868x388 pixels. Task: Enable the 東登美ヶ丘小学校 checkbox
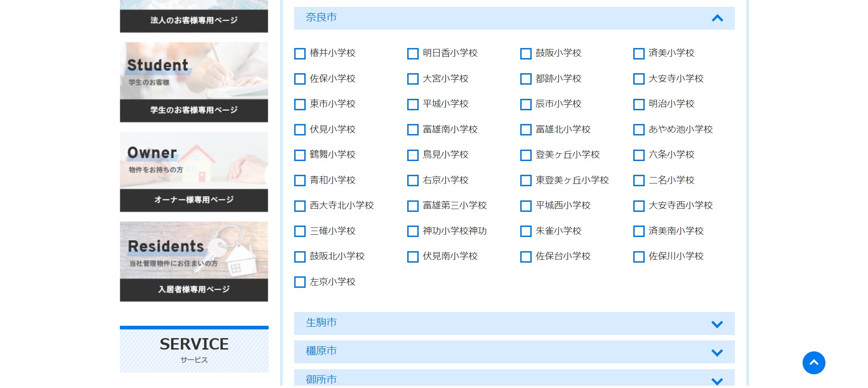tap(526, 181)
